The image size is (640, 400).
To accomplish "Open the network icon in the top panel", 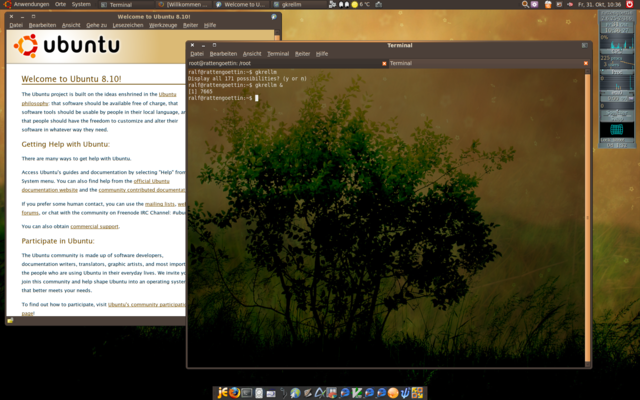I will click(333, 4).
